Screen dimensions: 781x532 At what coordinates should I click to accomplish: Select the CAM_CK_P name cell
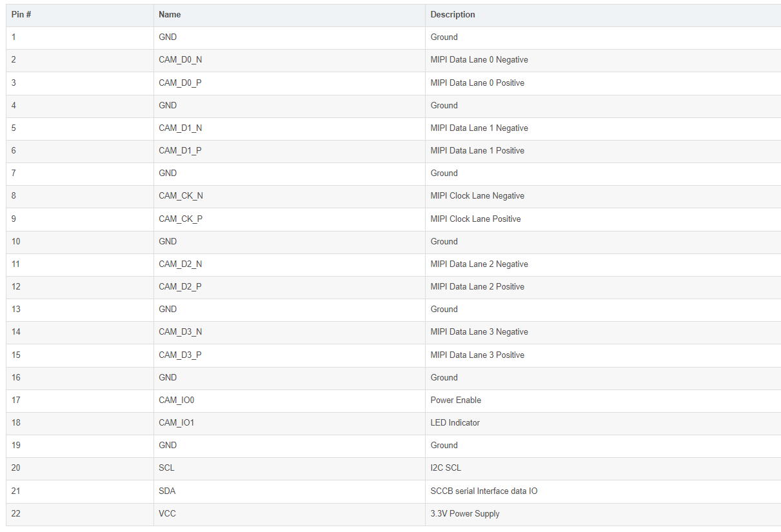[x=181, y=219]
